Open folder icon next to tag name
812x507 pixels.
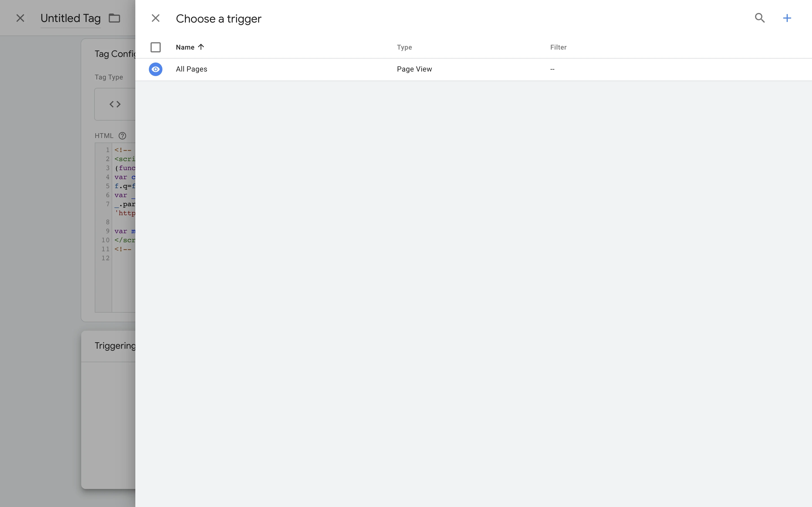coord(114,18)
